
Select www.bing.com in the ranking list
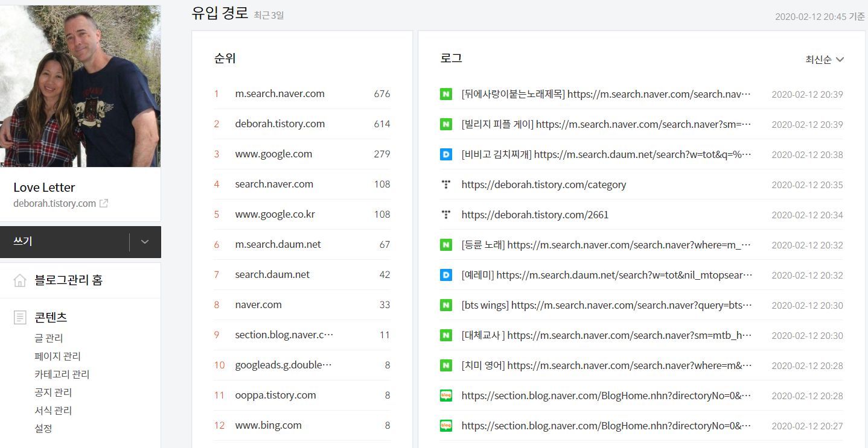269,425
